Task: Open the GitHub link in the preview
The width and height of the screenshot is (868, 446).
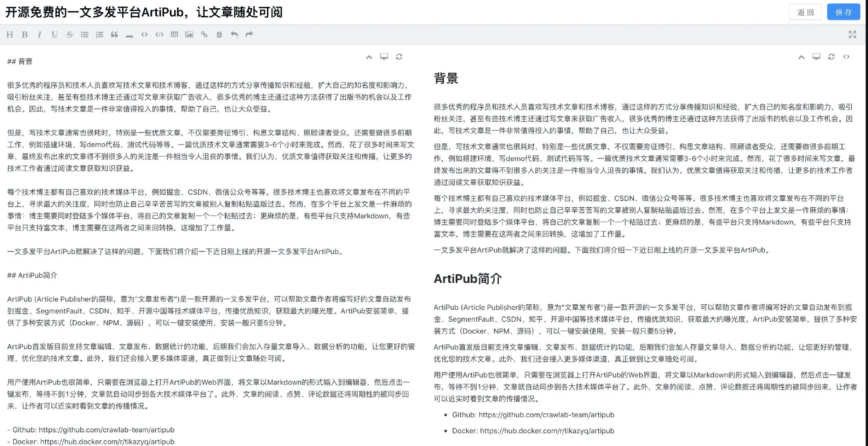Action: click(x=546, y=415)
